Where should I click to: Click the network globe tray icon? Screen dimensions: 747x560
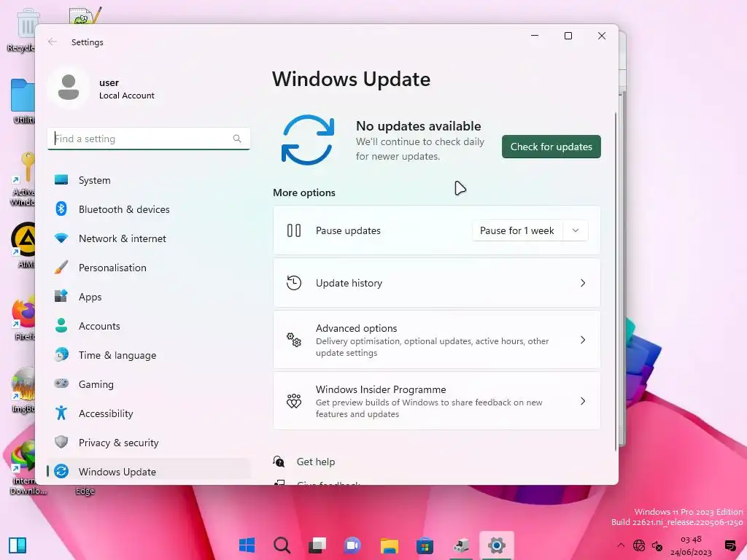639,545
